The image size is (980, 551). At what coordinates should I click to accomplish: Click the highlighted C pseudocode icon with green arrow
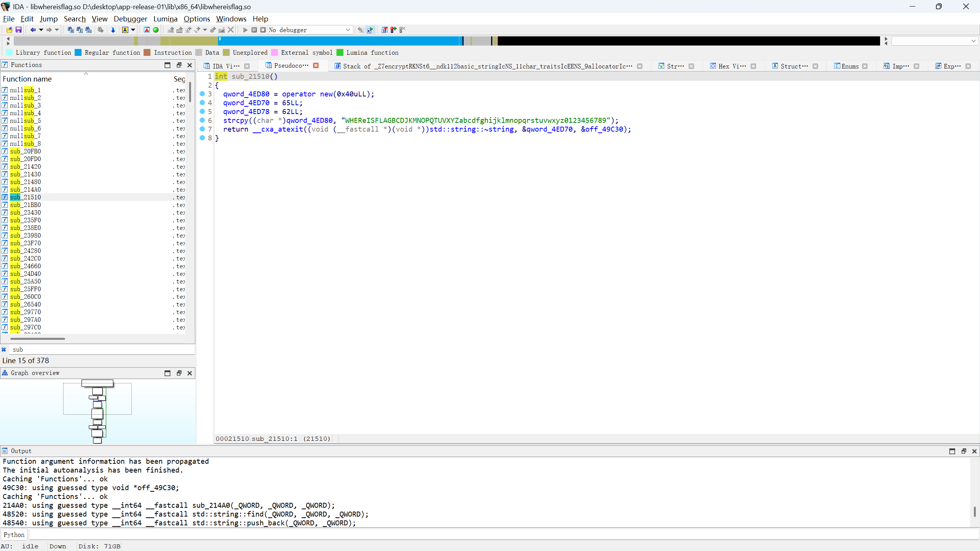click(370, 30)
